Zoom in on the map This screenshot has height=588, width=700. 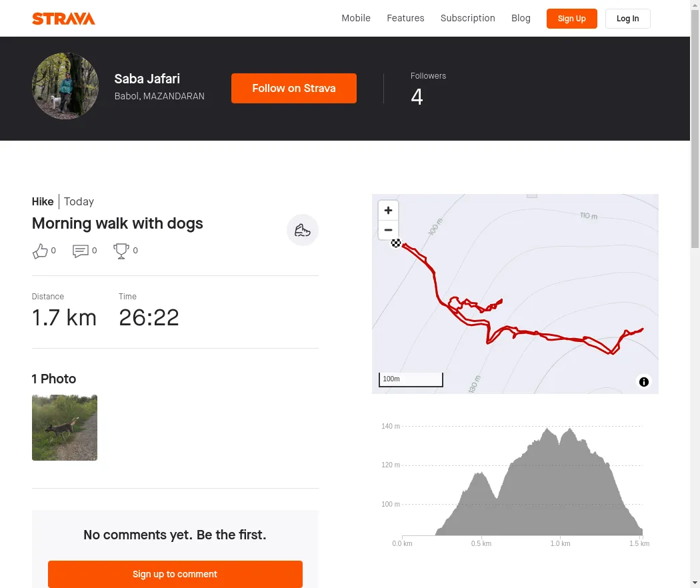388,211
